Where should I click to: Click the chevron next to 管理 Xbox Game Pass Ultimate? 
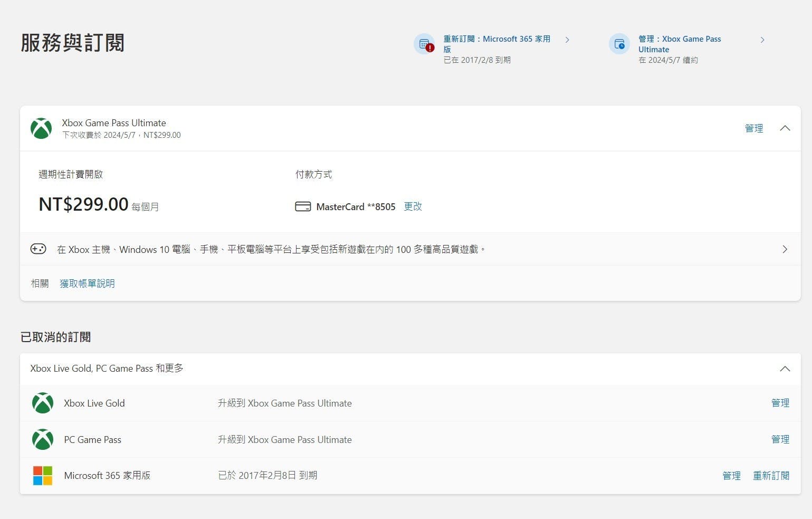tap(762, 40)
